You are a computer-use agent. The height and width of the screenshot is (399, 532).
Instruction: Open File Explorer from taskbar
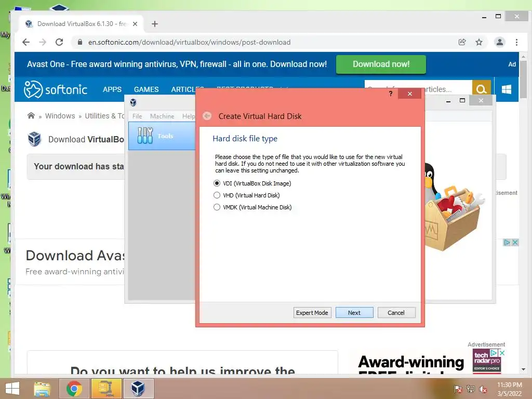click(42, 389)
